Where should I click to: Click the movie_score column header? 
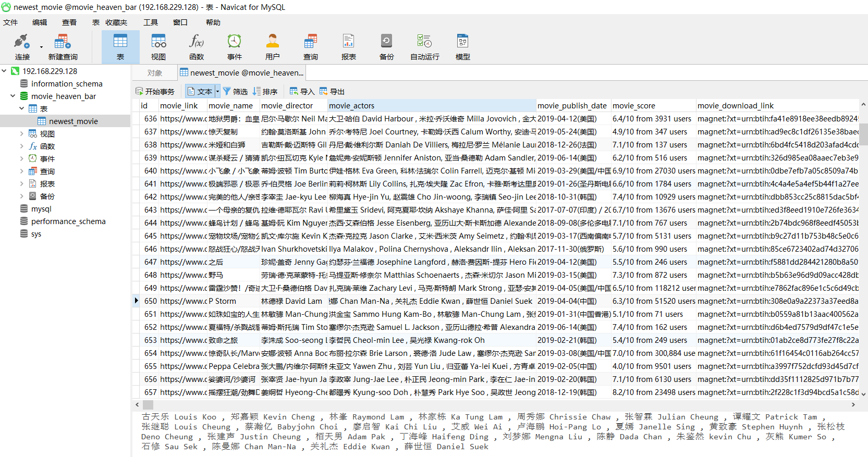click(x=654, y=106)
